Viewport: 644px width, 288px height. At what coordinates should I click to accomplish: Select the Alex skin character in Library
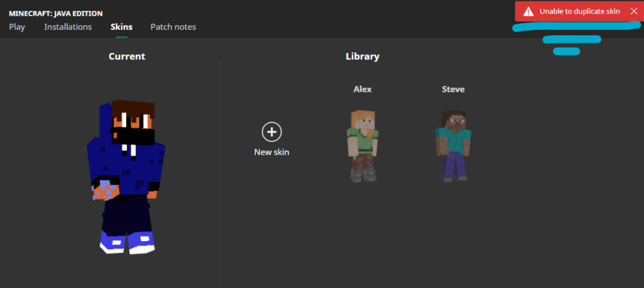pos(362,145)
